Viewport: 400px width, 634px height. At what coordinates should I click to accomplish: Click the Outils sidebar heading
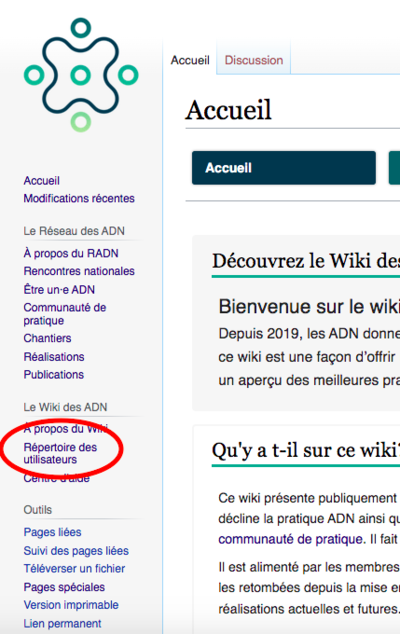click(38, 510)
